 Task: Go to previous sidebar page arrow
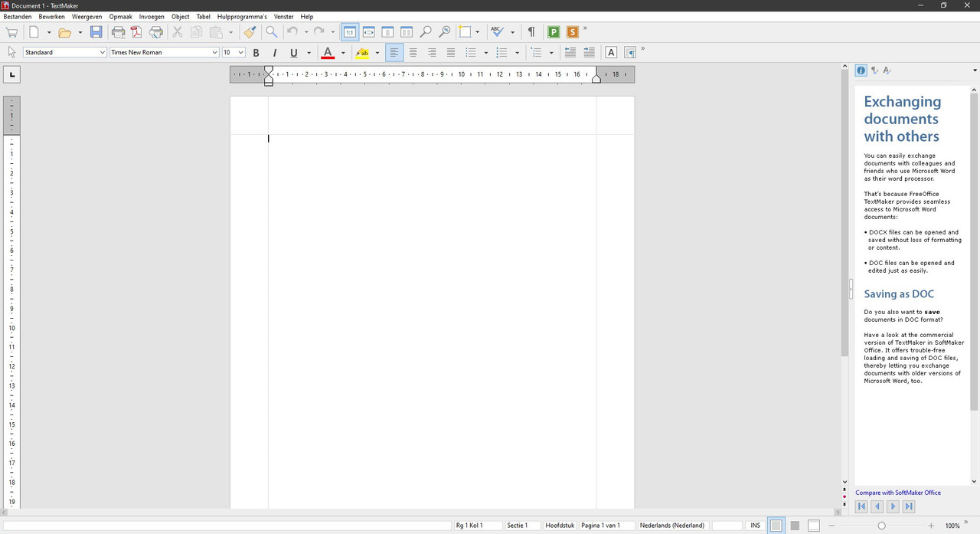(x=877, y=506)
